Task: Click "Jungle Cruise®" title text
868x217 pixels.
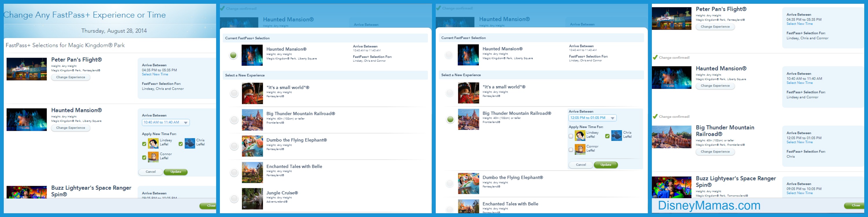Action: (x=282, y=193)
